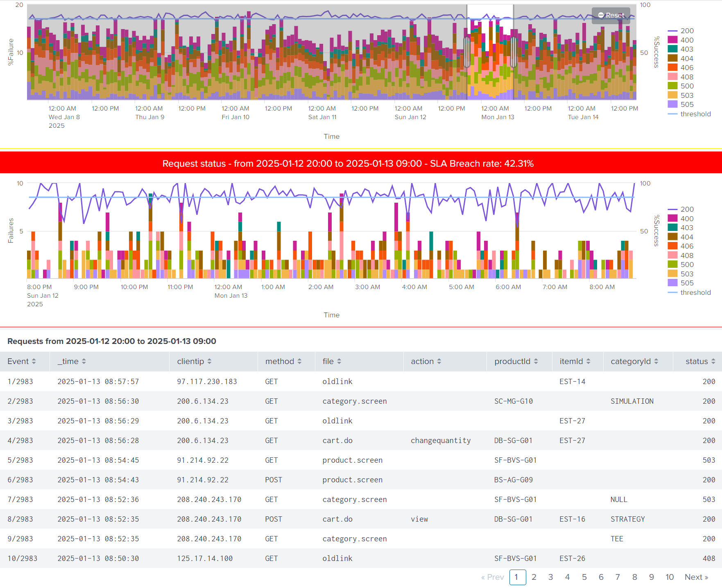Viewport: 722px width, 588px height.
Task: Toggle the 503 series in the bottom legend
Action: point(686,274)
